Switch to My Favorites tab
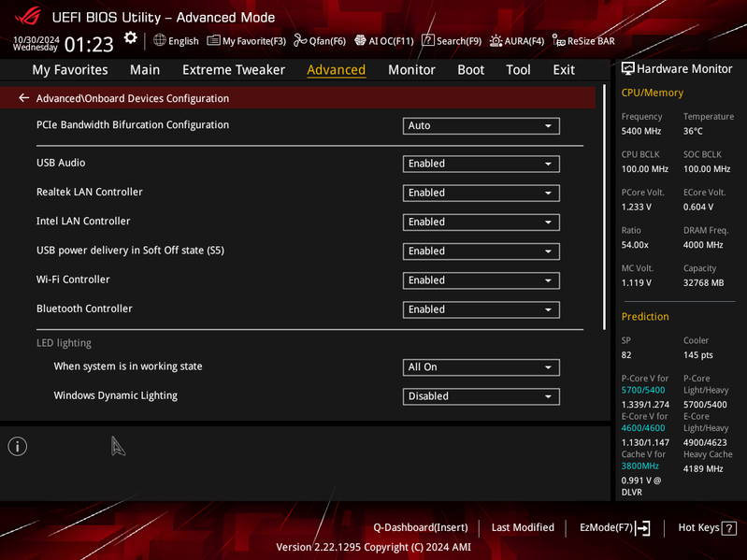747x560 pixels. (70, 70)
